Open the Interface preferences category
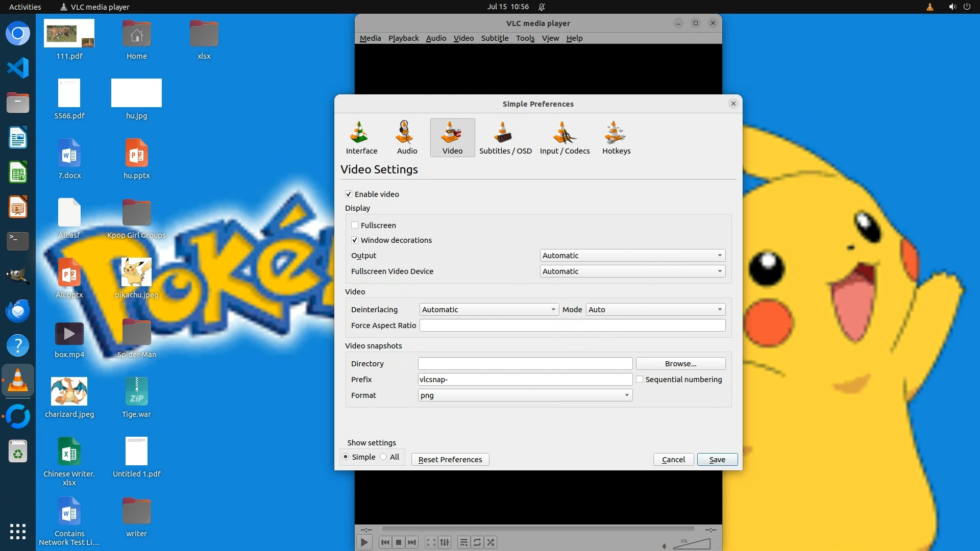The height and width of the screenshot is (551, 980). tap(361, 138)
